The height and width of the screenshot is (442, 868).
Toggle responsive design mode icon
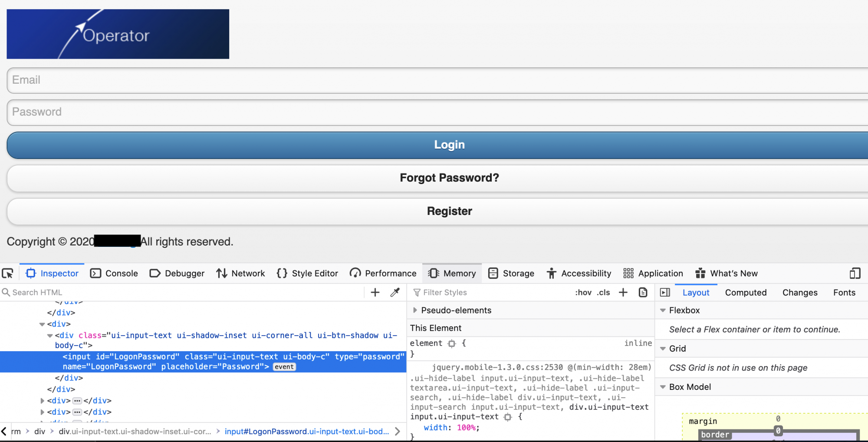[855, 273]
